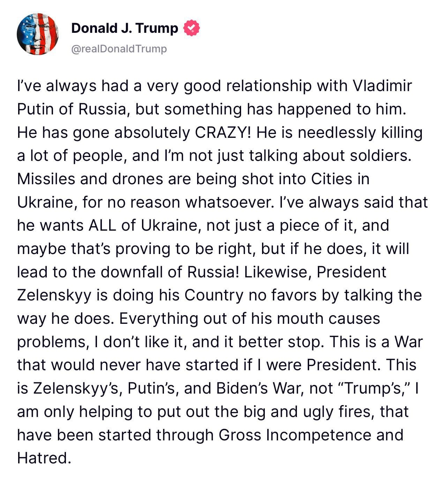Click the word "Missiles" in the post

pos(46,179)
